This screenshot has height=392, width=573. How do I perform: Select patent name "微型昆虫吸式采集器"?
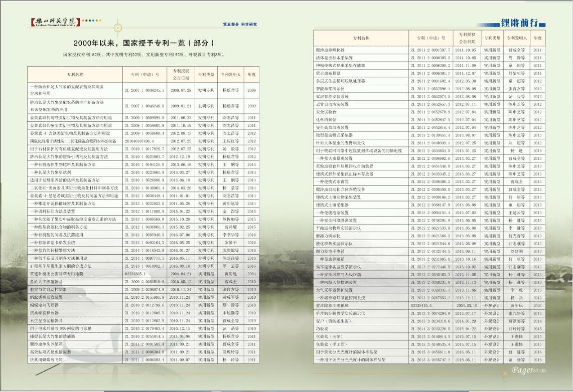pyautogui.click(x=334, y=135)
